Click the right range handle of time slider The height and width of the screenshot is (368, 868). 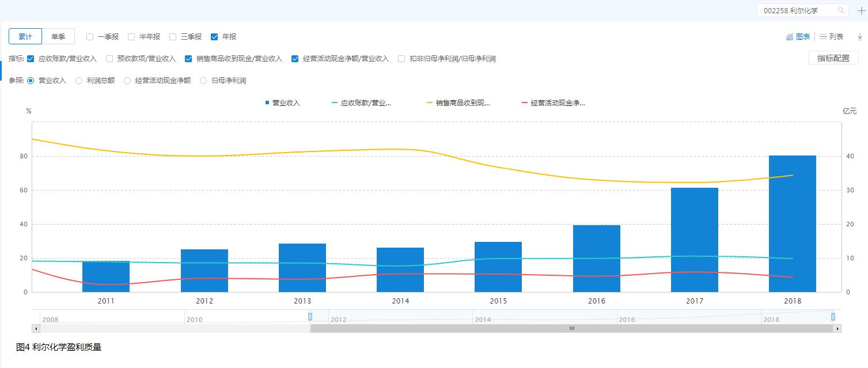point(833,317)
